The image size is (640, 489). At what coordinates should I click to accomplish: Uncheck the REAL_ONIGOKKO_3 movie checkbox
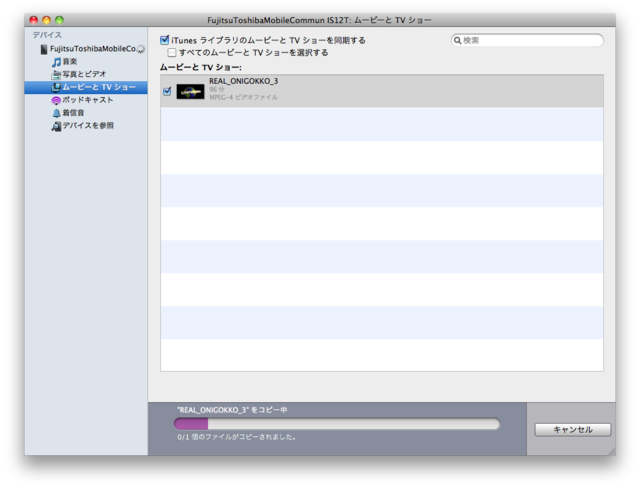pos(167,91)
